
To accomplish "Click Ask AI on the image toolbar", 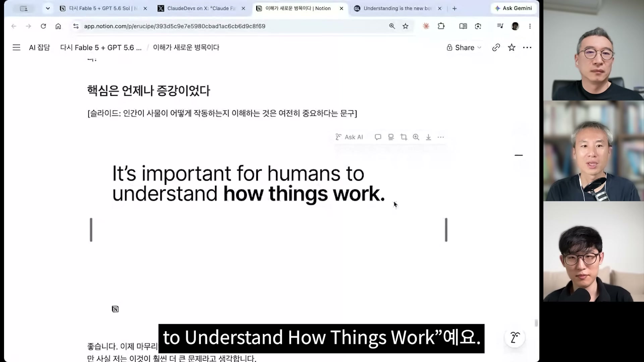I will (x=349, y=137).
